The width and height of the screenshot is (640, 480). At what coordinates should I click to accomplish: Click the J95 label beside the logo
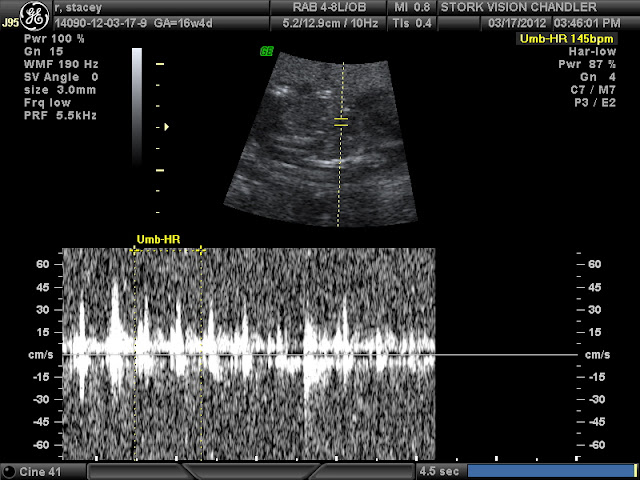pyautogui.click(x=10, y=23)
